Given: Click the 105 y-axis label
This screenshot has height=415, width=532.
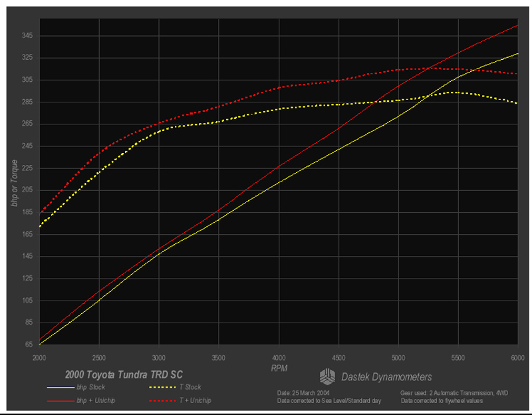Looking at the screenshot, I should tap(27, 301).
